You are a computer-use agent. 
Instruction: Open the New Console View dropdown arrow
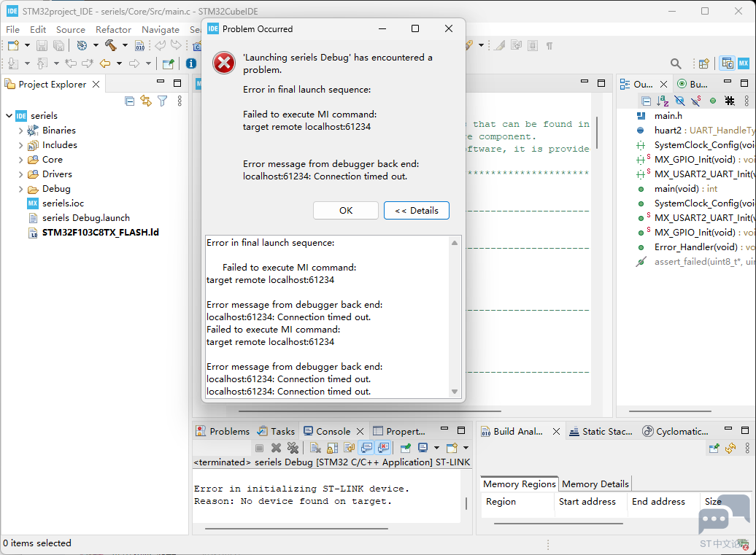[x=466, y=448]
